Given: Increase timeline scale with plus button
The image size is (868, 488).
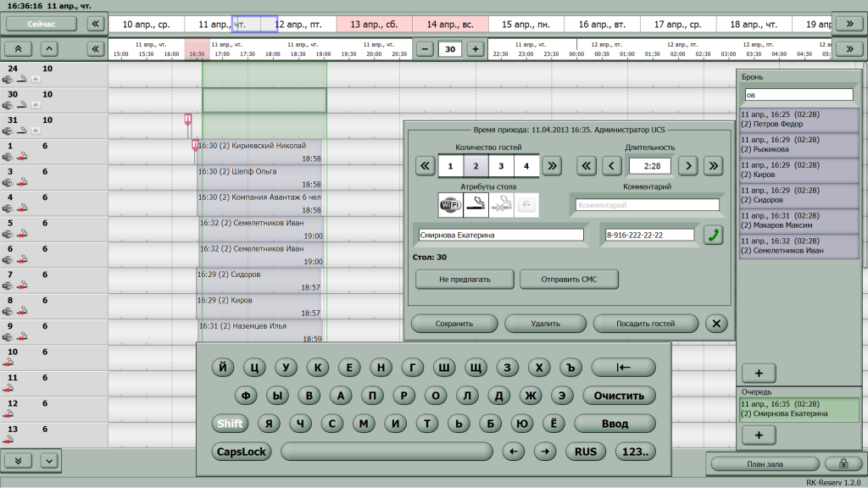Looking at the screenshot, I should click(475, 49).
